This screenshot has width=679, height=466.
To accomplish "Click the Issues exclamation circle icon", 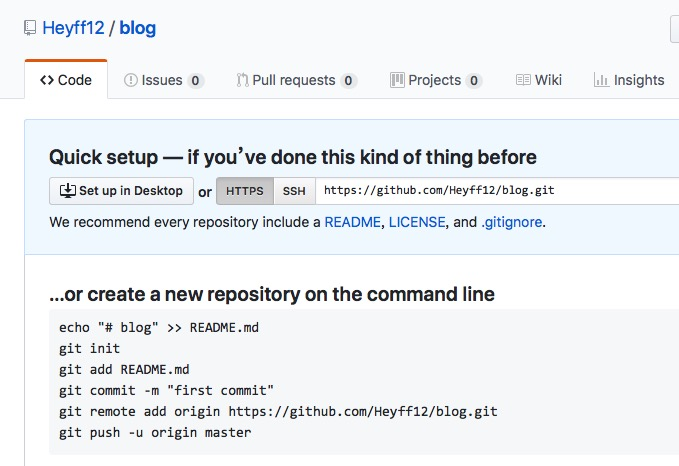I will pyautogui.click(x=131, y=80).
